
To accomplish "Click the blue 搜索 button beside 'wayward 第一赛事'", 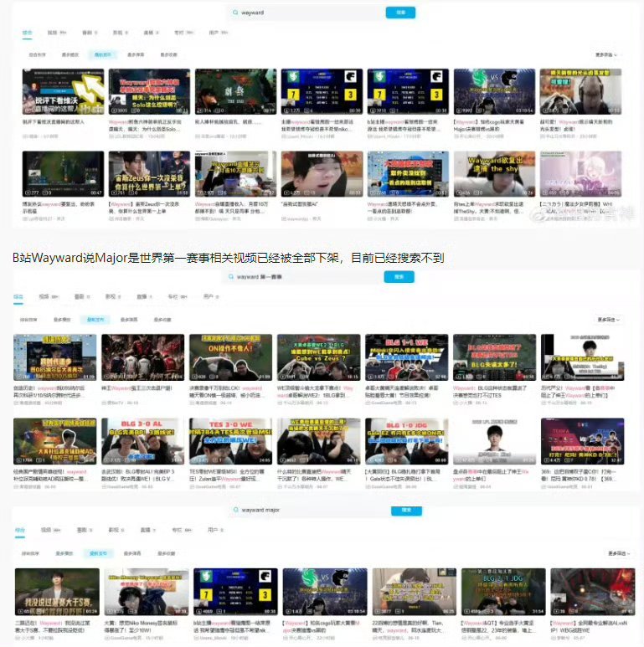I will 399,277.
